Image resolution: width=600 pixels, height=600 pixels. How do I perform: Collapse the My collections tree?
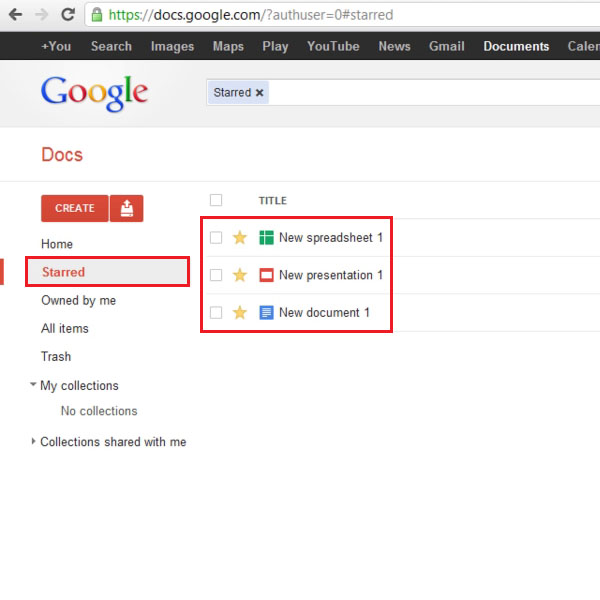33,384
